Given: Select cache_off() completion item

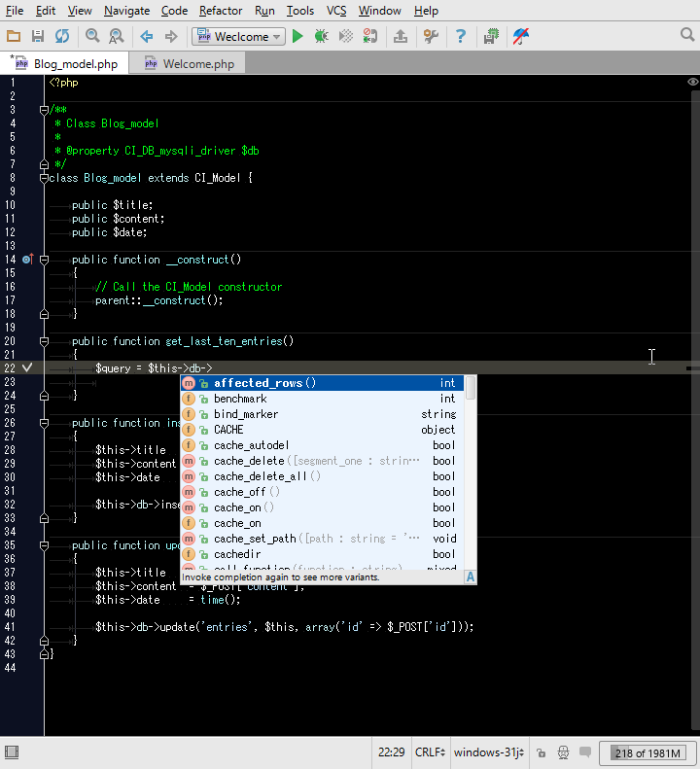Looking at the screenshot, I should pos(322,492).
